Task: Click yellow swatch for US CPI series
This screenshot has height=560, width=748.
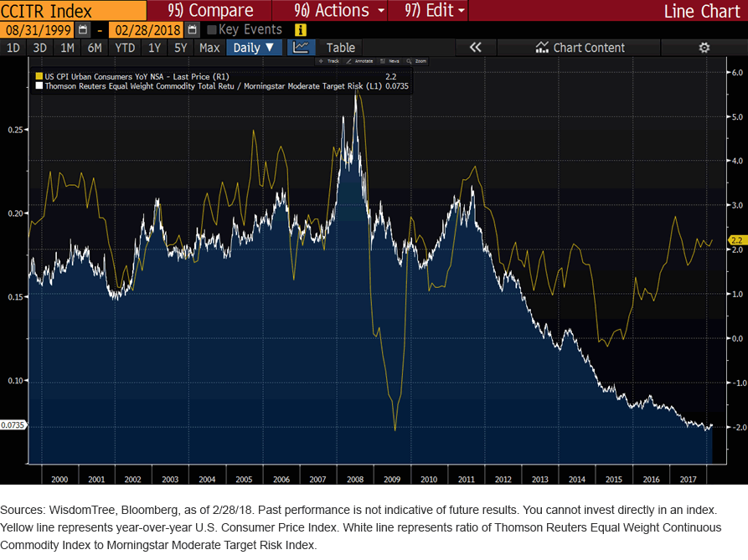Action: click(39, 76)
